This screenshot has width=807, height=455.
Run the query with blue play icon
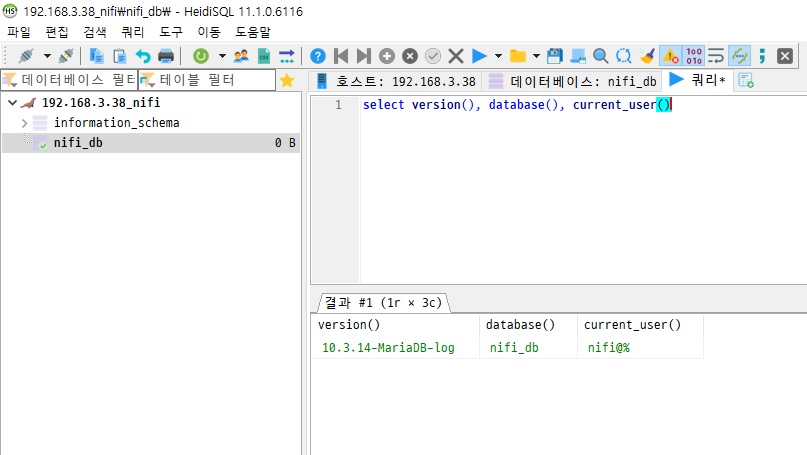coord(479,56)
